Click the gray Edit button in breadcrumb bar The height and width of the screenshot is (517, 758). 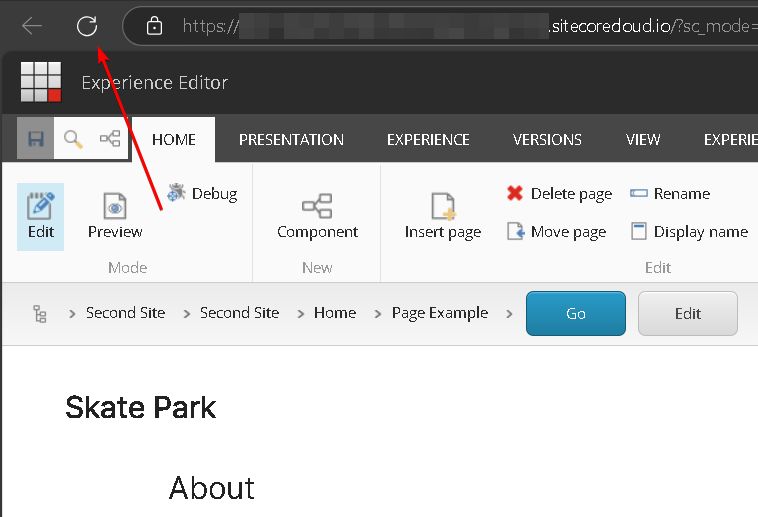pos(687,313)
